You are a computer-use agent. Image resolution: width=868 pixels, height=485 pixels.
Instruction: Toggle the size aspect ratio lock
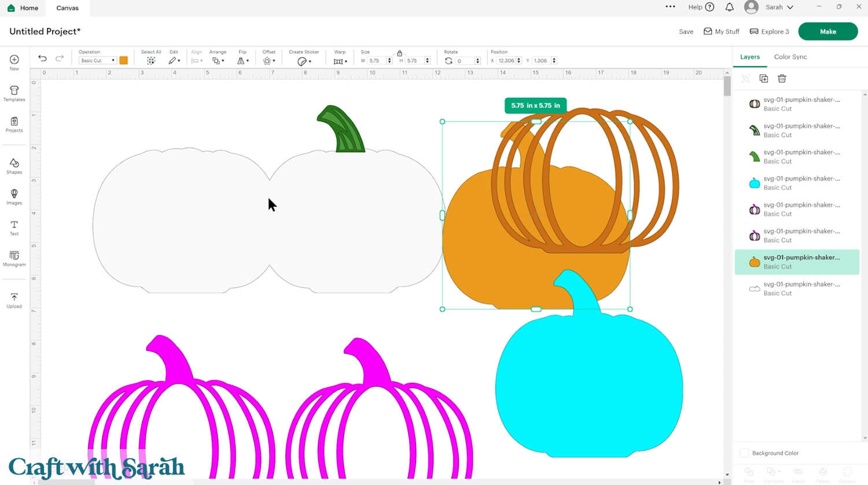point(400,53)
